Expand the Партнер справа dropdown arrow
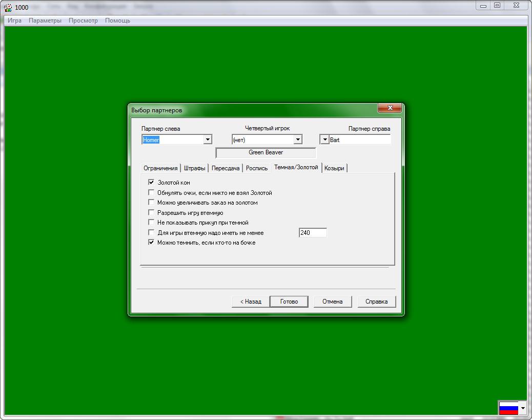 tap(325, 139)
